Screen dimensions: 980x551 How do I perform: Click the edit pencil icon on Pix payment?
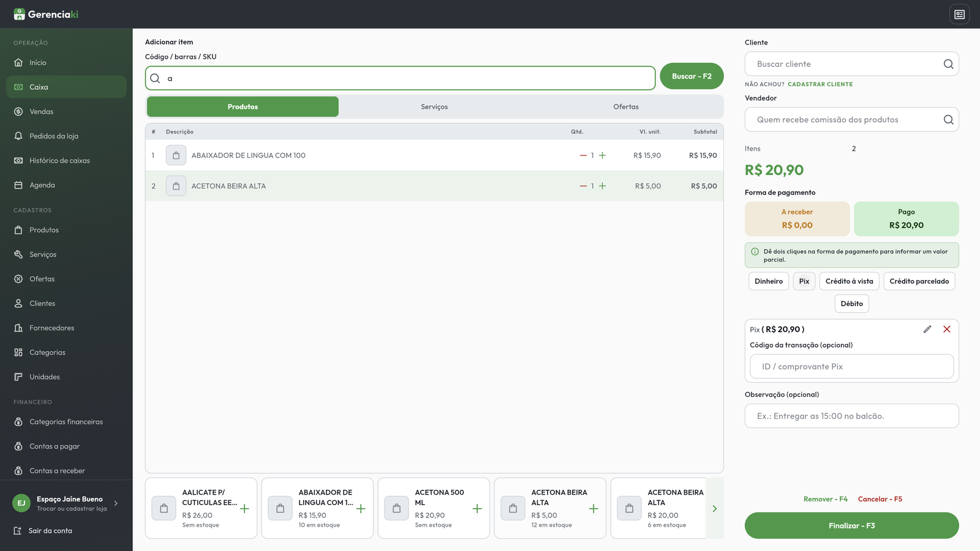(x=927, y=329)
